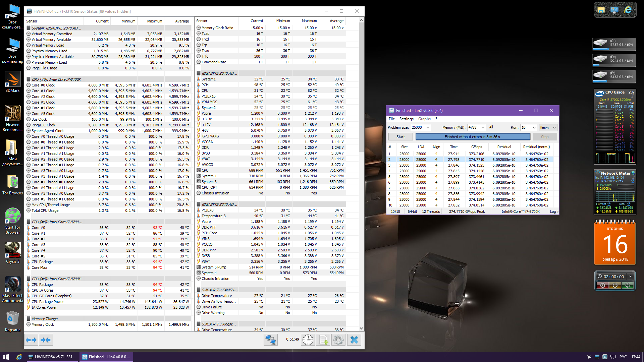
Task: Click the logging sheet icon with green plus
Action: pyautogui.click(x=323, y=340)
